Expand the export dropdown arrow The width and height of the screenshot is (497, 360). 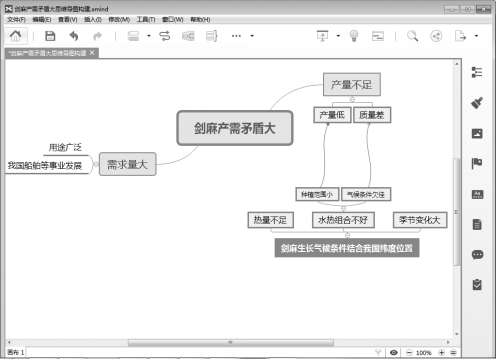476,36
